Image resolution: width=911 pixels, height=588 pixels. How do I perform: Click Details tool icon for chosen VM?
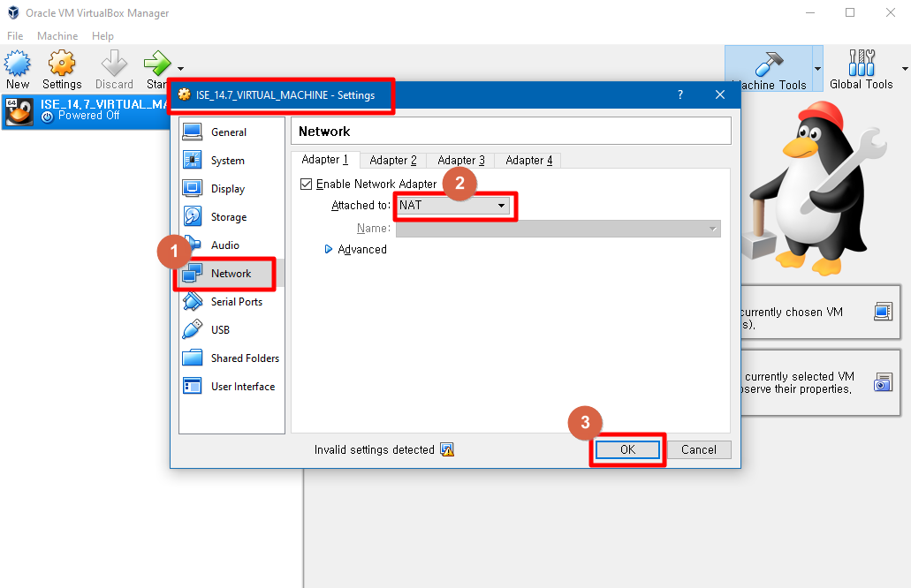[883, 312]
